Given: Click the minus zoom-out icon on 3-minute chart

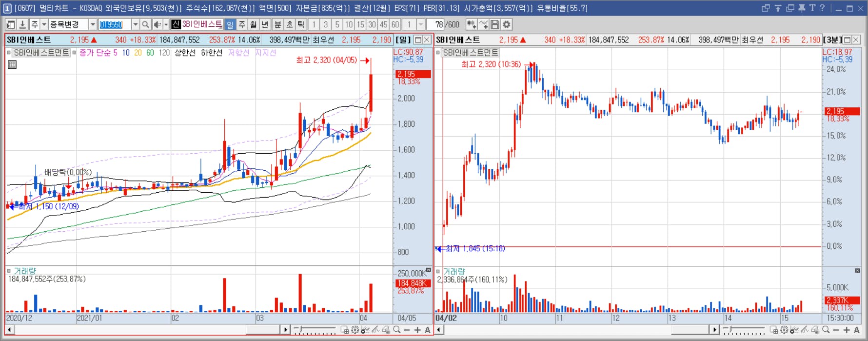Looking at the screenshot, I should tap(836, 330).
